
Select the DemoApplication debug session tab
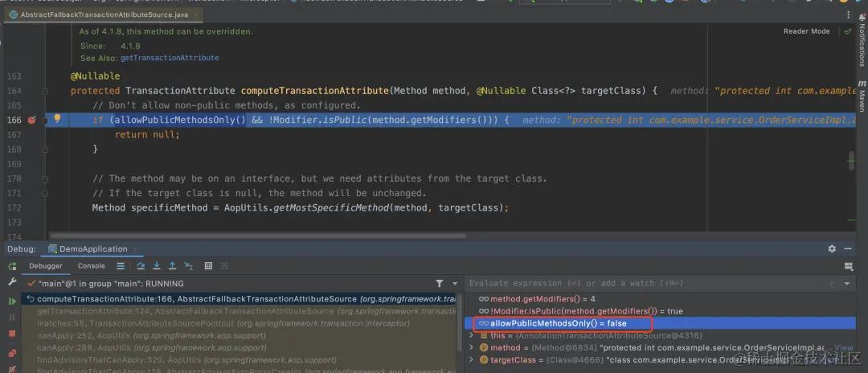93,249
